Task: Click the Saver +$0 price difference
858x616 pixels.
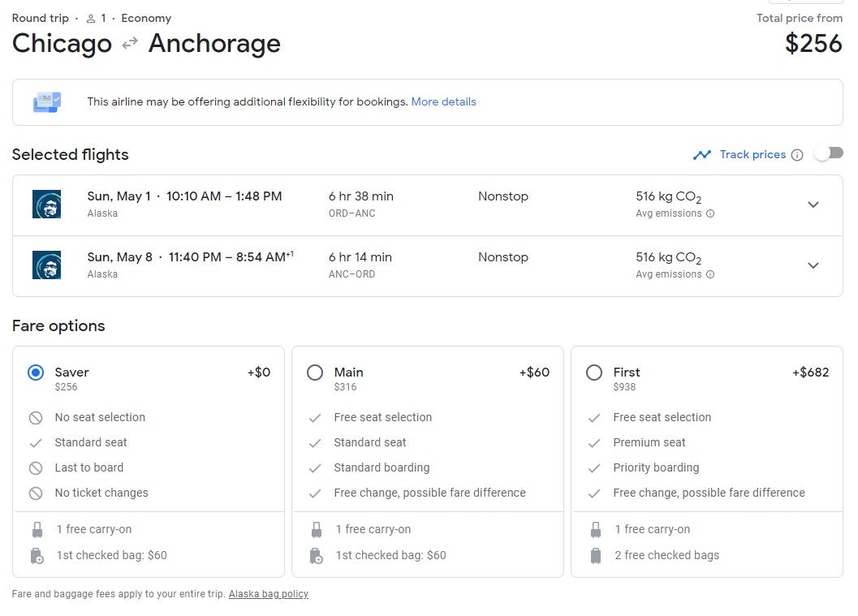Action: tap(259, 372)
